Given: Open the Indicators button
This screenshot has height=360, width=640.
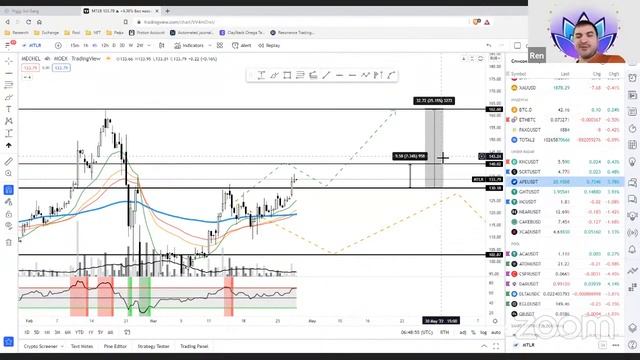Looking at the screenshot, I should (x=189, y=45).
